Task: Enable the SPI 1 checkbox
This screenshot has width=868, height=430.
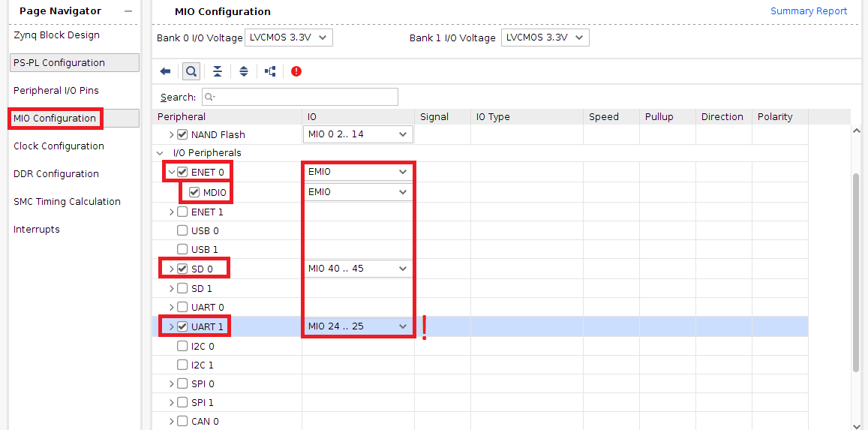Action: tap(182, 402)
